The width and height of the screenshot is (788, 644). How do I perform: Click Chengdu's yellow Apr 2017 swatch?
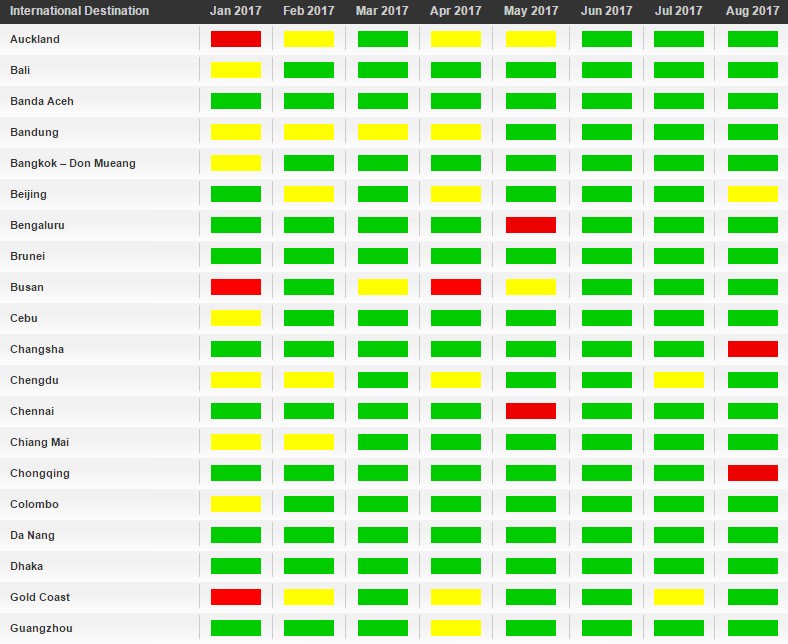point(456,380)
